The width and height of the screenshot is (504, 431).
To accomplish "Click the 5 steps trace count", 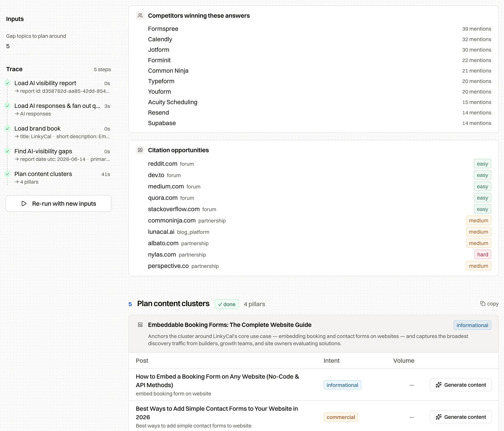I will pyautogui.click(x=102, y=69).
